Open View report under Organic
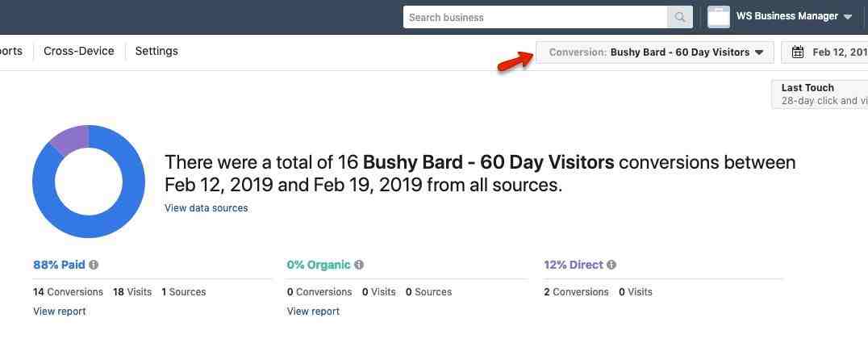This screenshot has height=343, width=868. [313, 312]
